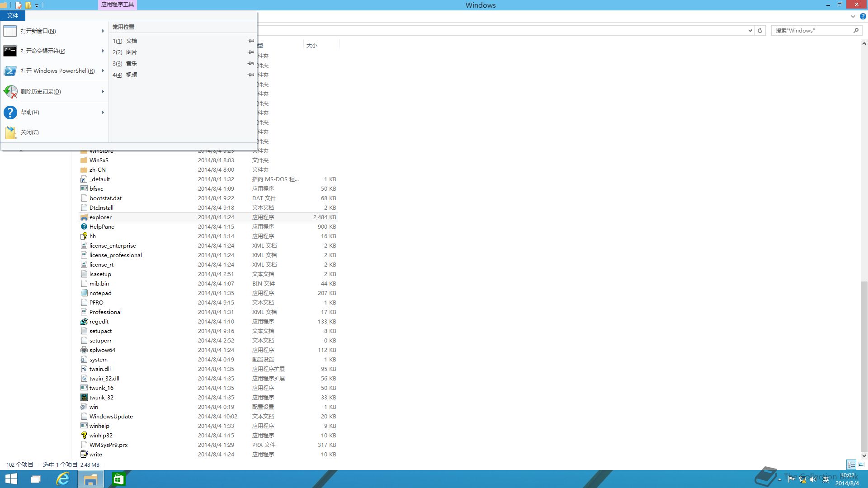Click the blue Help question mark icon

tap(863, 16)
